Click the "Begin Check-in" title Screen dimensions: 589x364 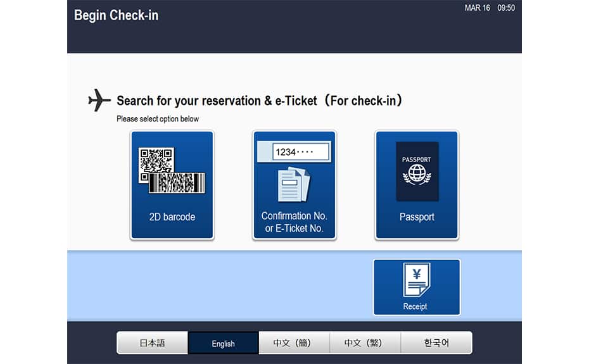116,15
